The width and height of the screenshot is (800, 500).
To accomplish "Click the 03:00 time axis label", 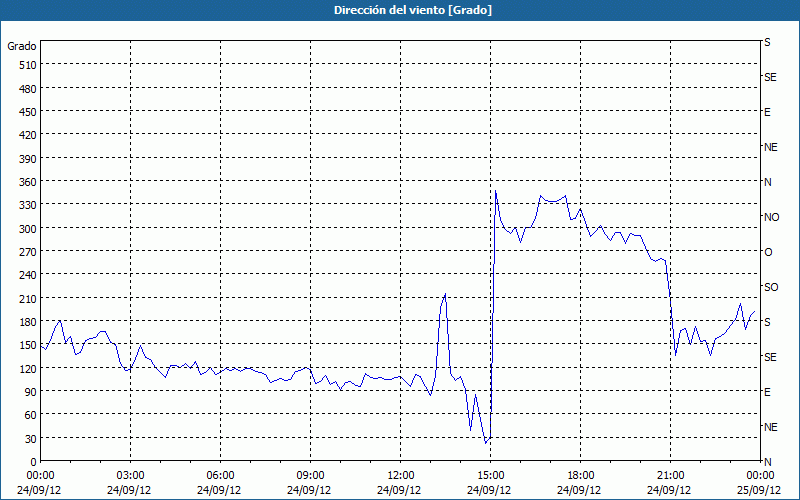I will (131, 476).
